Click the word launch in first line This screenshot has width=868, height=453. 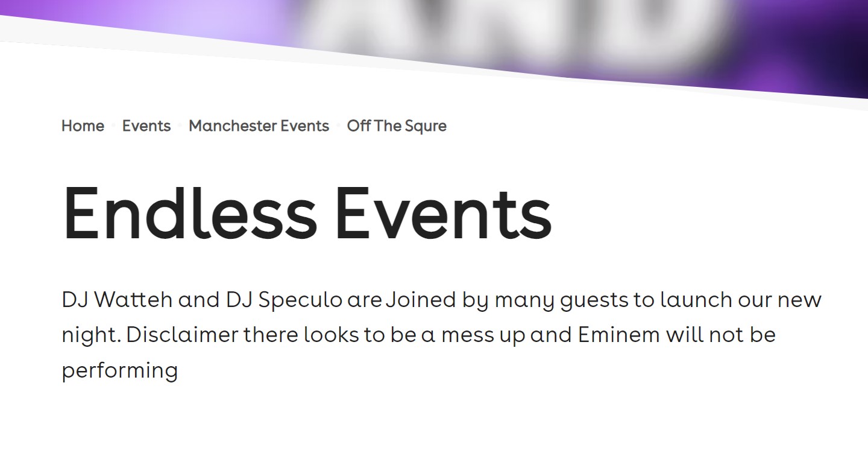696,300
